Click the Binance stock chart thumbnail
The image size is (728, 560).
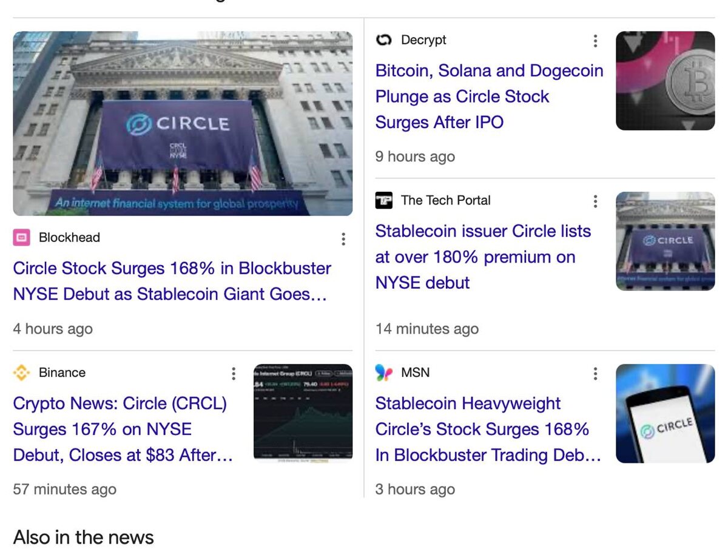coord(303,413)
